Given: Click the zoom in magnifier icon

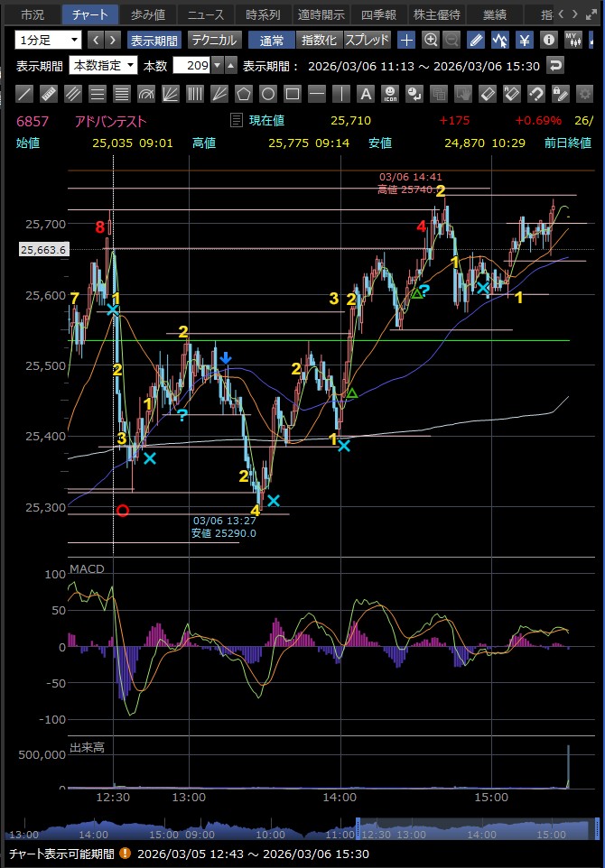Looking at the screenshot, I should [x=431, y=40].
